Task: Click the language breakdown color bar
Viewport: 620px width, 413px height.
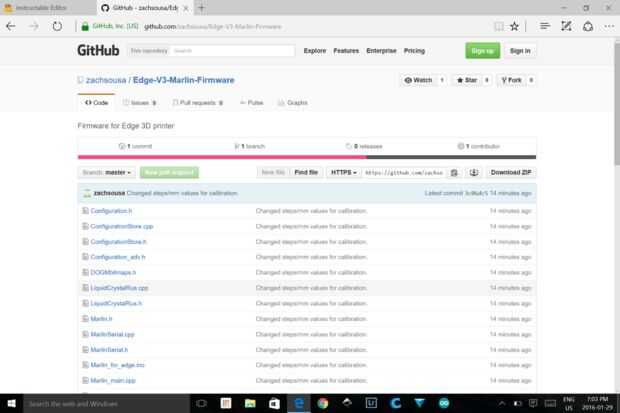Action: [307, 157]
